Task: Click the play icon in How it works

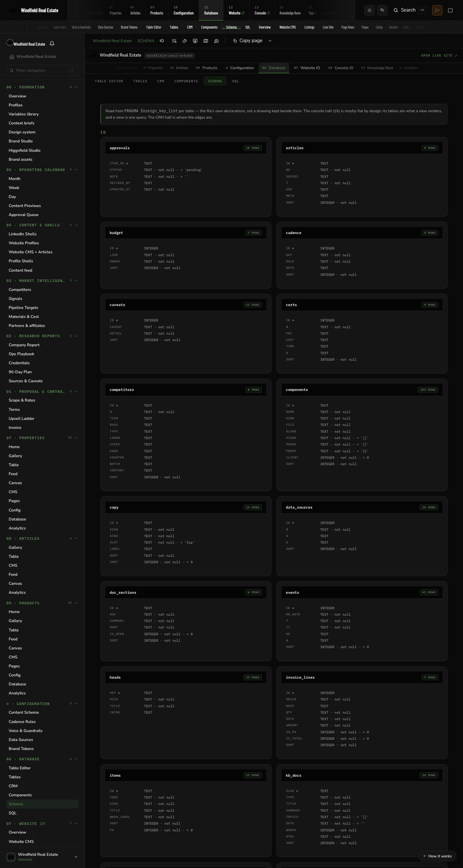Action: (x=425, y=856)
